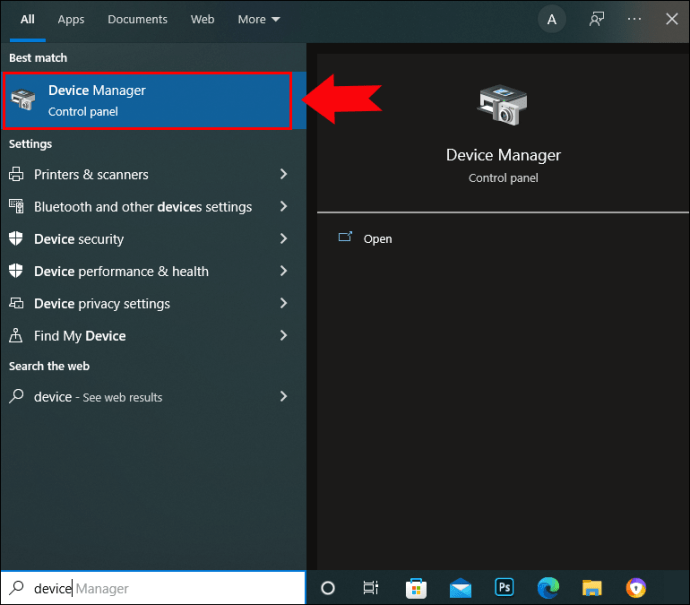Expand the Printers & scanners chevron
Image resolution: width=690 pixels, height=605 pixels.
(x=284, y=174)
